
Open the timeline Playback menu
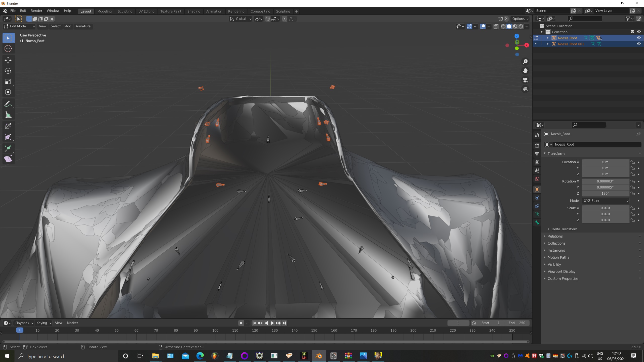click(x=24, y=323)
